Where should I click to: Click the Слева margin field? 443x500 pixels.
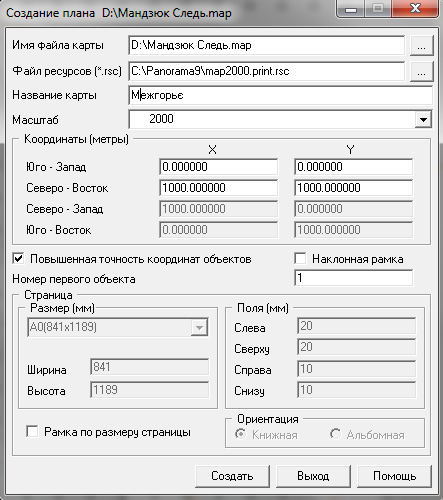pos(356,326)
